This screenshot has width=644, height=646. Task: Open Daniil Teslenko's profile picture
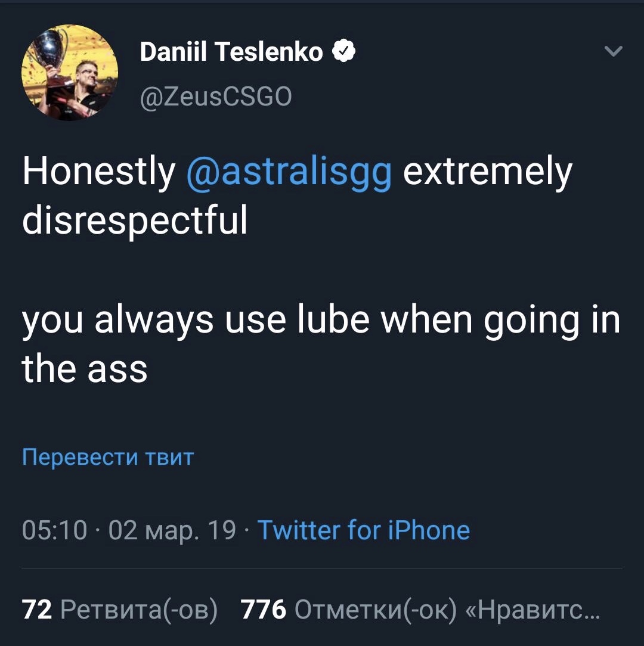[x=70, y=73]
